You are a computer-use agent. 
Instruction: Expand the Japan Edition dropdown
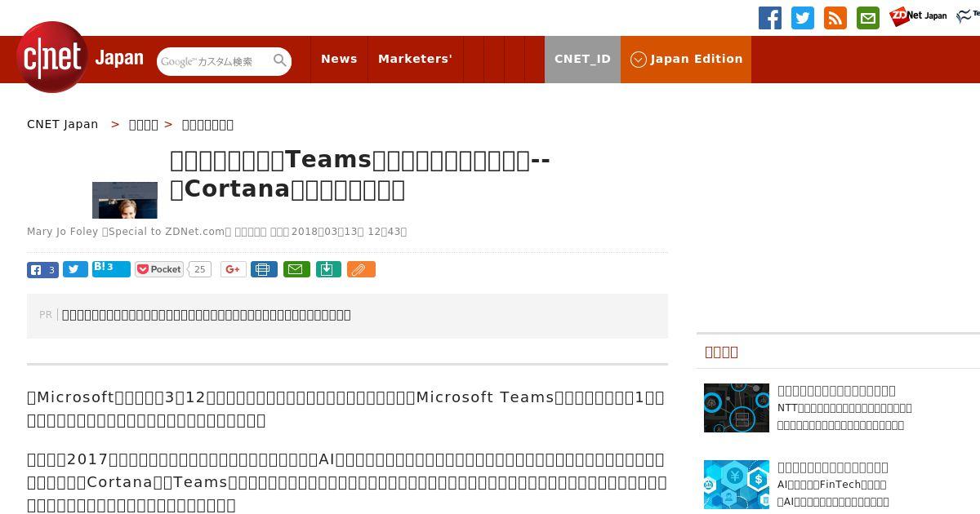[686, 59]
